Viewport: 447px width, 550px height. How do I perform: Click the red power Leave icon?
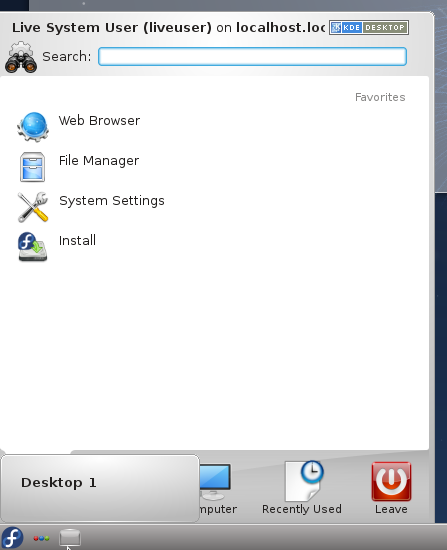click(x=391, y=481)
